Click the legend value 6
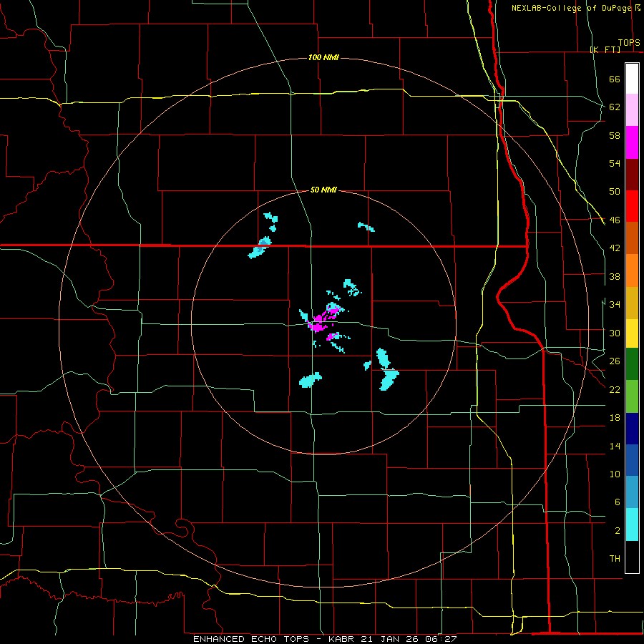 pos(617,502)
